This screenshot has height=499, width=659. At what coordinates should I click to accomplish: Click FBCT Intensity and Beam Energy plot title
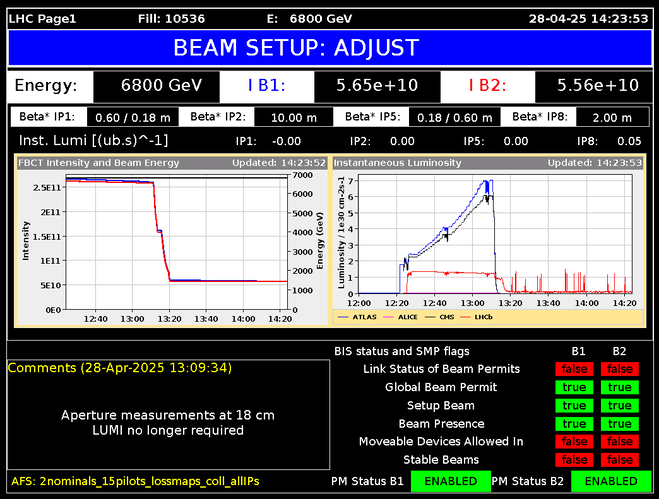[x=99, y=163]
